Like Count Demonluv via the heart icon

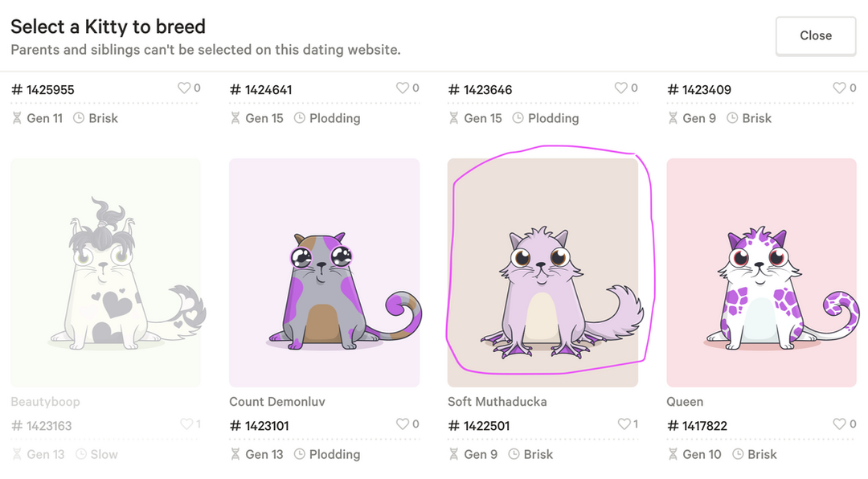coord(403,424)
